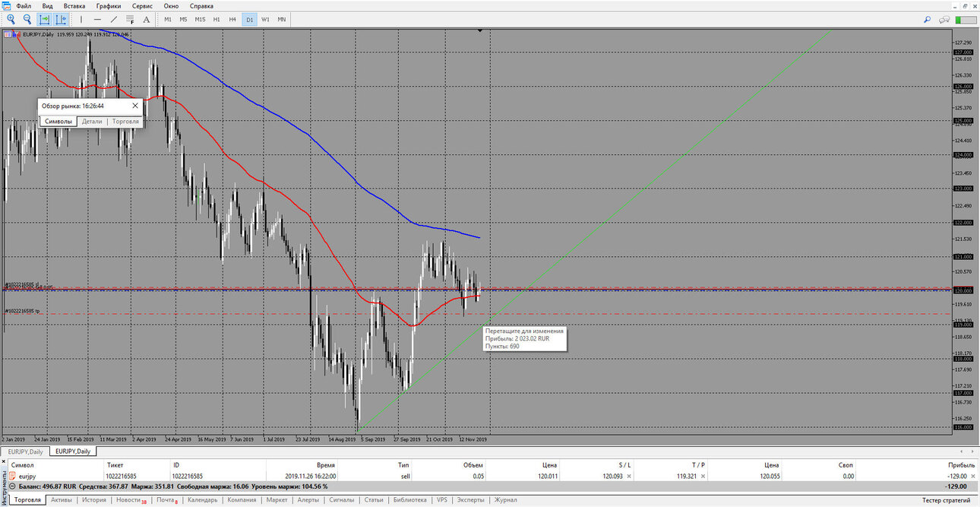Select the text label tool
Screen dimensions: 980x507
pos(147,19)
